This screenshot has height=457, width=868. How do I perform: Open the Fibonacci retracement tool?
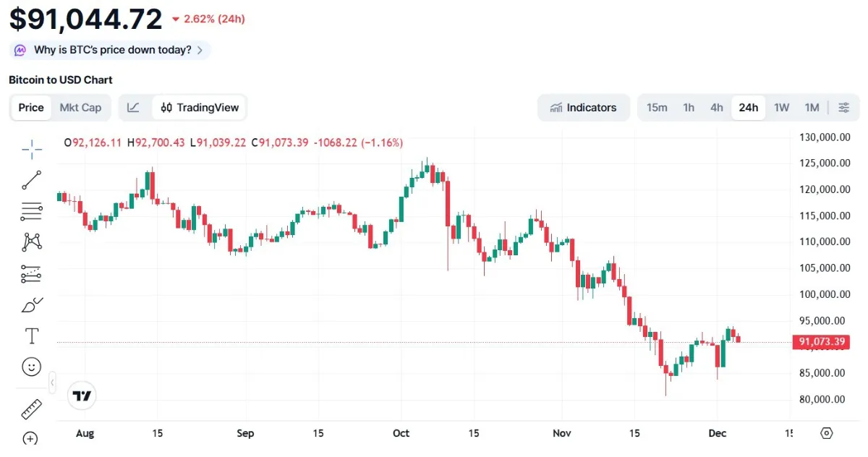(32, 211)
